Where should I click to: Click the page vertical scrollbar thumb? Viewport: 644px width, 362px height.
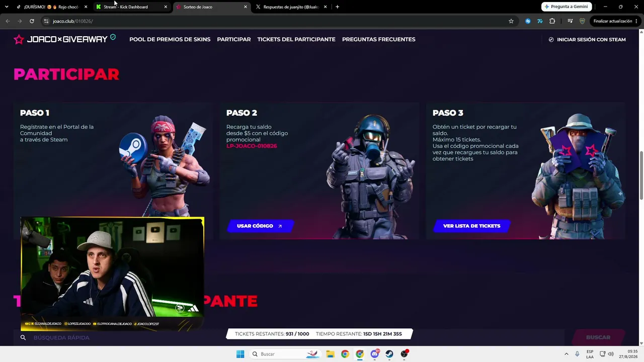[641, 174]
